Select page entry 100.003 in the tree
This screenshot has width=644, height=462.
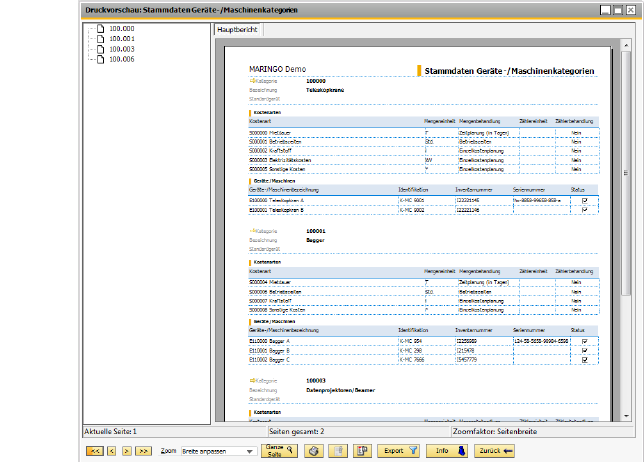(122, 49)
